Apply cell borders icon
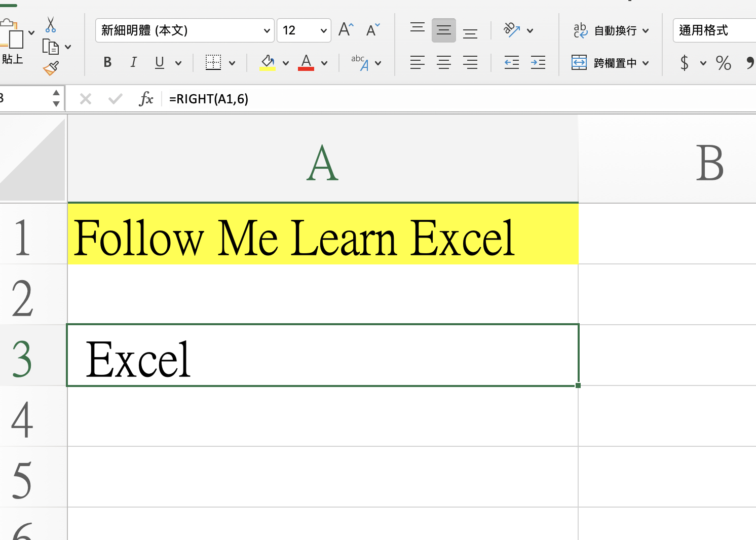 coord(213,62)
